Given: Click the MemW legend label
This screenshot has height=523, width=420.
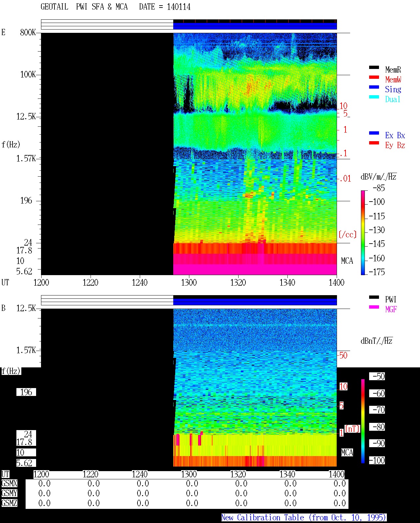Looking at the screenshot, I should [393, 79].
